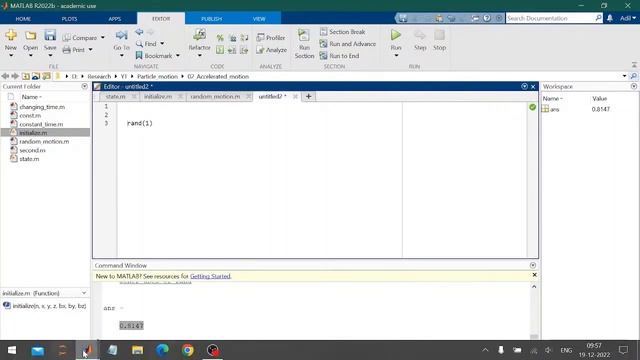The width and height of the screenshot is (640, 360).
Task: Open the Bookmark tool
Action: [154, 56]
